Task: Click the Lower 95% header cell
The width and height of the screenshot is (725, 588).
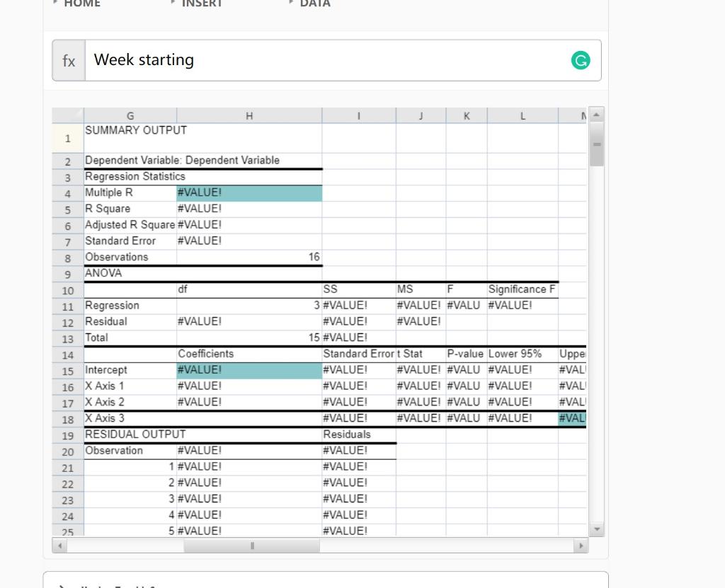Action: point(523,354)
